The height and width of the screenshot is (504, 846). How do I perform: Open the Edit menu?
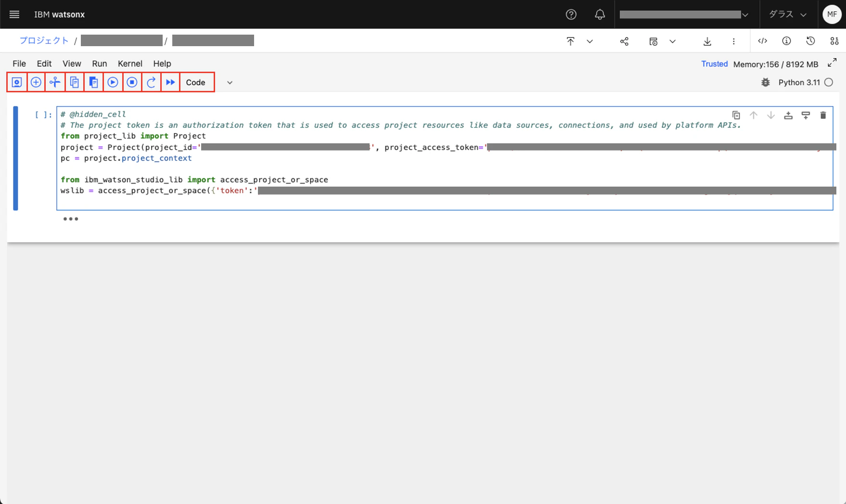click(44, 63)
